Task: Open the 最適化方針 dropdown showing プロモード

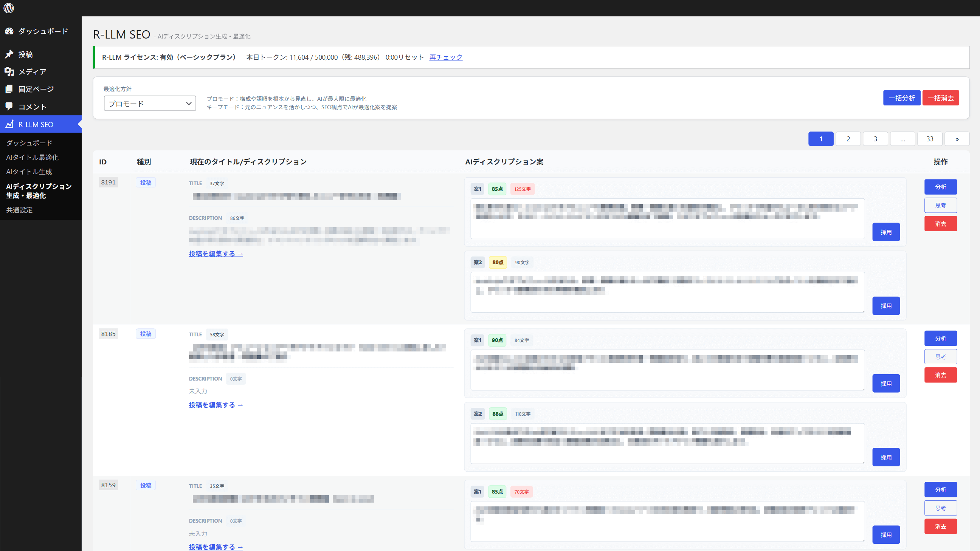Action: click(150, 104)
